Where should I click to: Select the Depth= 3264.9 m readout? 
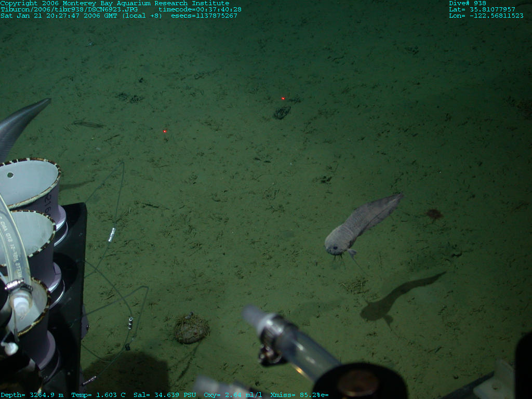[x=32, y=395]
